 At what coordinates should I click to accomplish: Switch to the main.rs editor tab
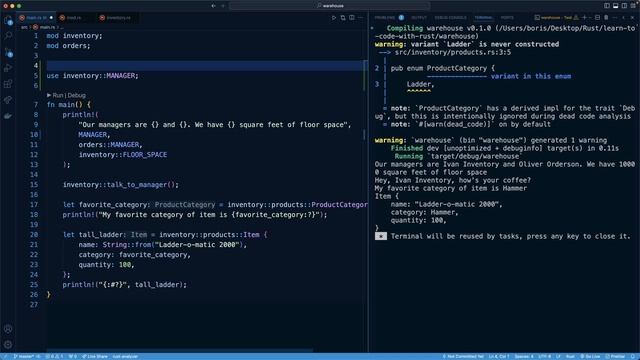coord(36,18)
